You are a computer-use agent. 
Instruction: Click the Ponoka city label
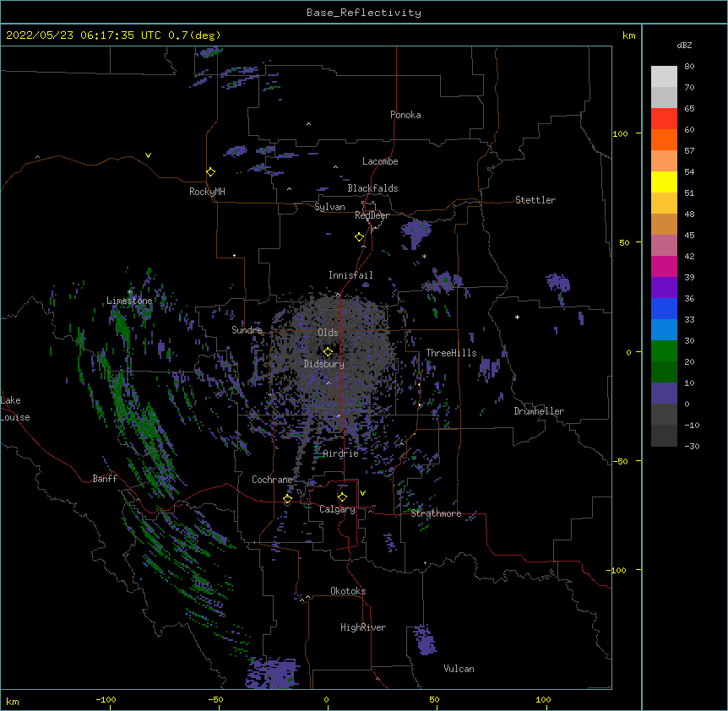pos(405,115)
